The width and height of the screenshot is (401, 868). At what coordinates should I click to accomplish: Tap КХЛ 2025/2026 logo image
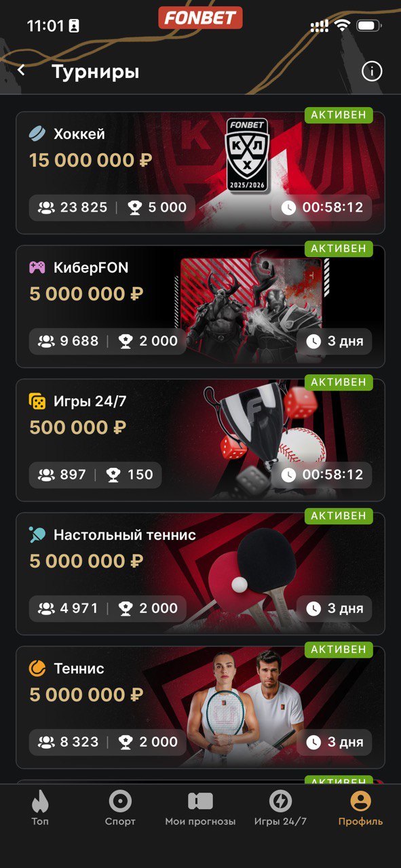pyautogui.click(x=248, y=155)
